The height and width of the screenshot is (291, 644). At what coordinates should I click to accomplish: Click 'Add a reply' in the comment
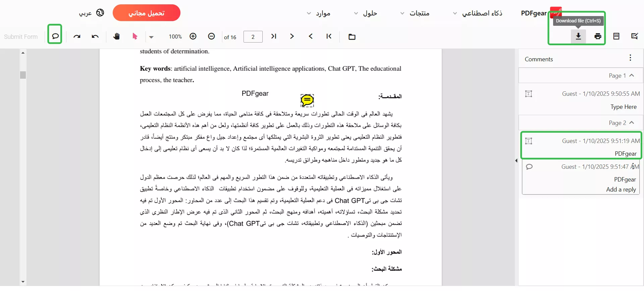621,190
